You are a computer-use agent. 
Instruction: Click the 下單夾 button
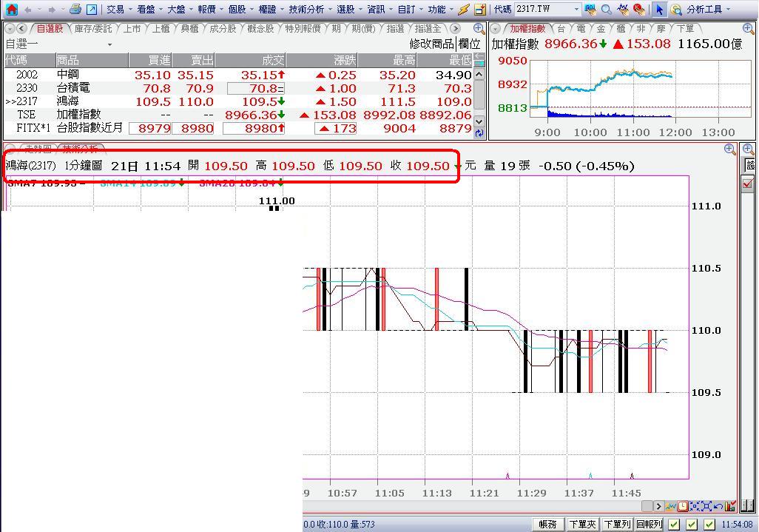tap(583, 525)
